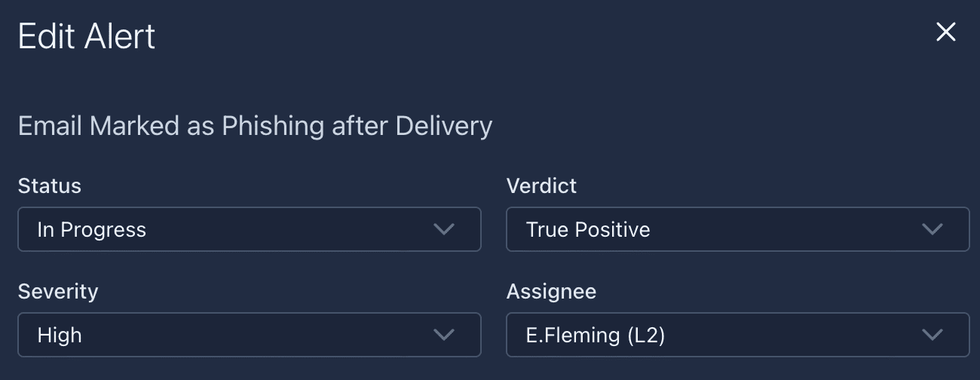
Task: Expand the Verdict dropdown chevron
Action: (933, 229)
